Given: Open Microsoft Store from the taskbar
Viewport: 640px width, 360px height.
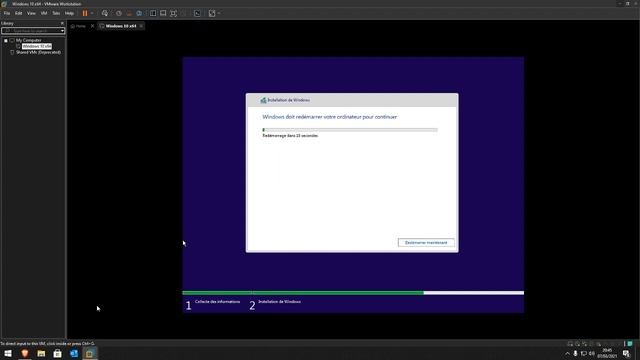Looking at the screenshot, I should pos(57,353).
